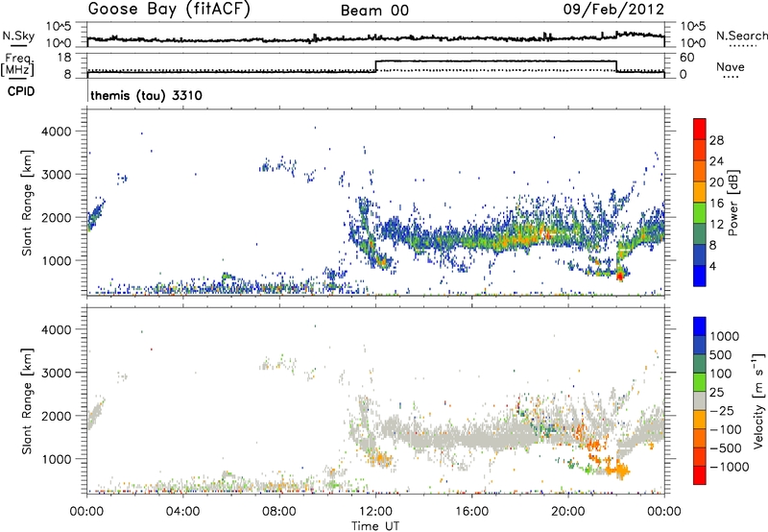
Task: Click the 'Power [dB]' color bar title
Action: (x=732, y=203)
